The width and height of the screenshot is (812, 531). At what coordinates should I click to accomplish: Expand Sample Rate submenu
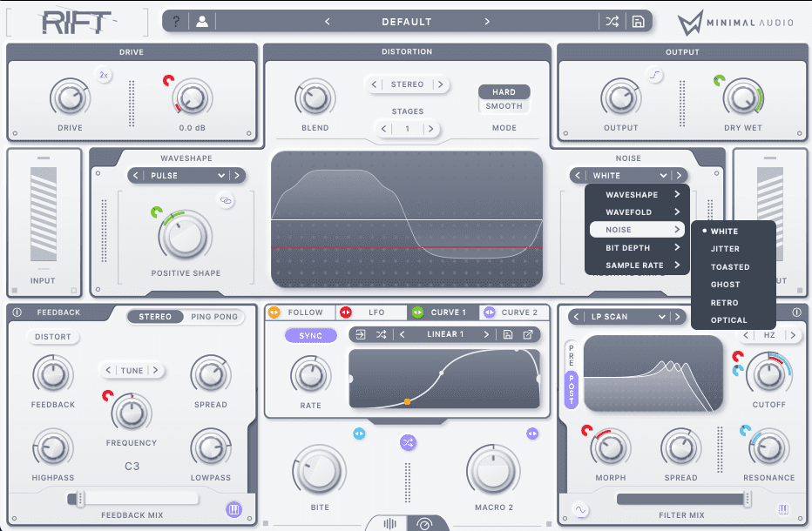637,265
